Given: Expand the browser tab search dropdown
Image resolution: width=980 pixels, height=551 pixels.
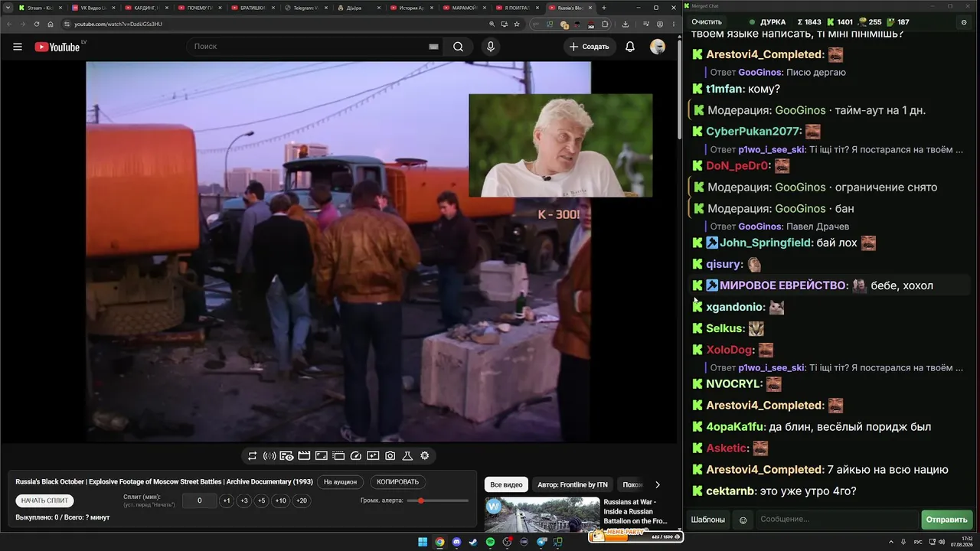Looking at the screenshot, I should (7, 8).
